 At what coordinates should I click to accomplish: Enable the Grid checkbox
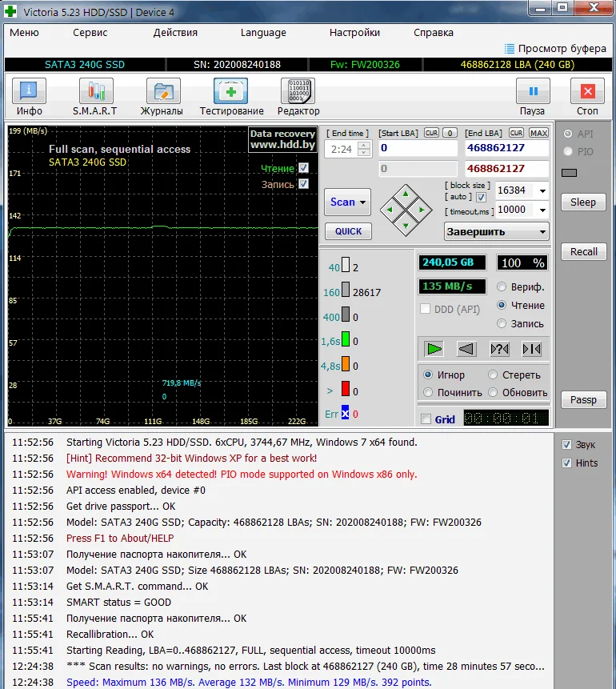point(426,419)
